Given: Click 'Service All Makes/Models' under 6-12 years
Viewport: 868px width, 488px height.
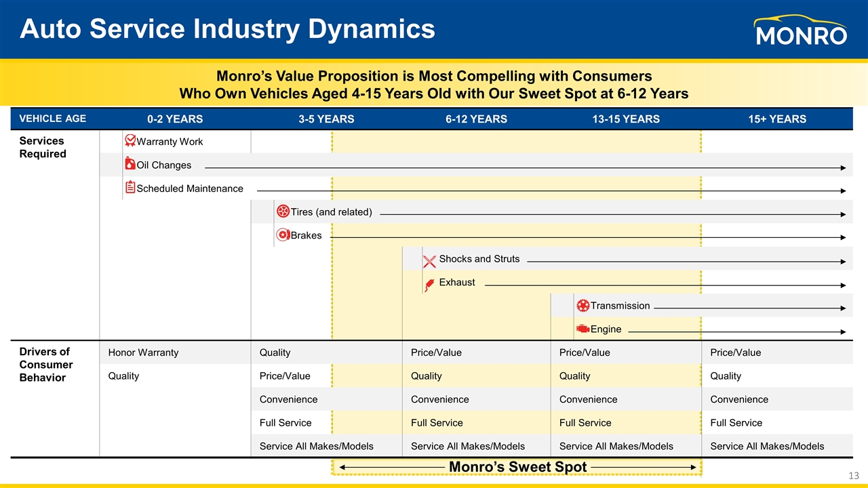Looking at the screenshot, I should point(468,446).
